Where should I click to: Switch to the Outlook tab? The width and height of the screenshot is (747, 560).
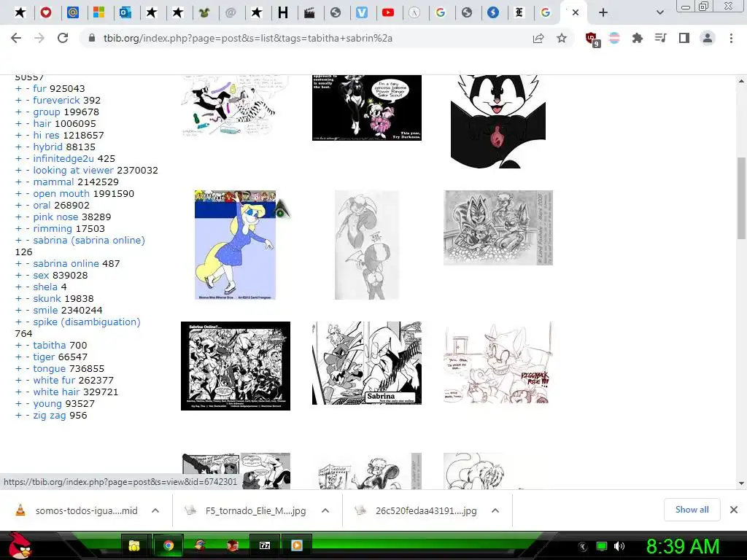125,13
